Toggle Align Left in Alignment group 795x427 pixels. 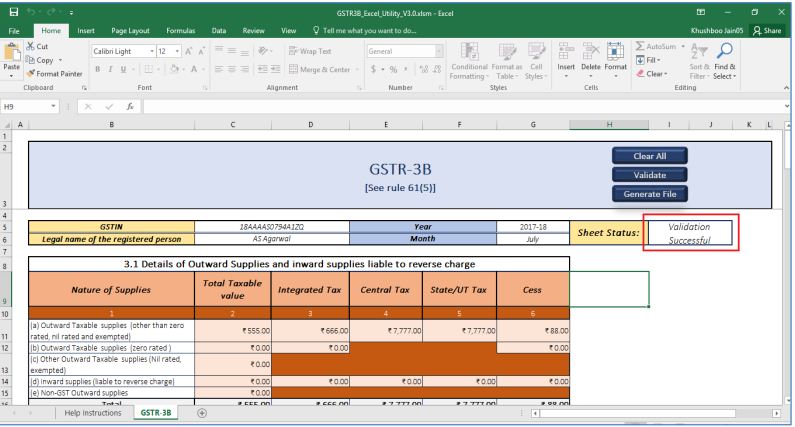pyautogui.click(x=219, y=69)
